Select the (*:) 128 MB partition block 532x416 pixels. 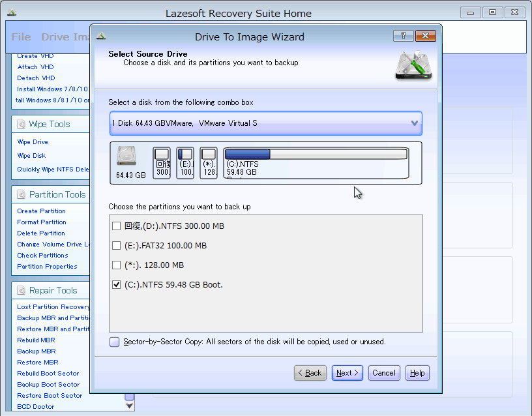(x=209, y=163)
